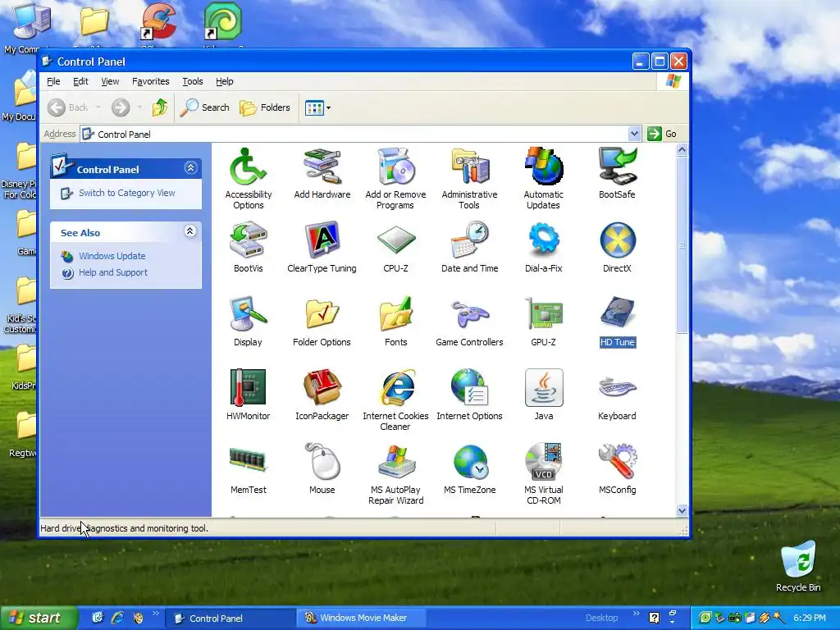840x630 pixels.
Task: Click the scrollbar up arrow
Action: pos(682,150)
